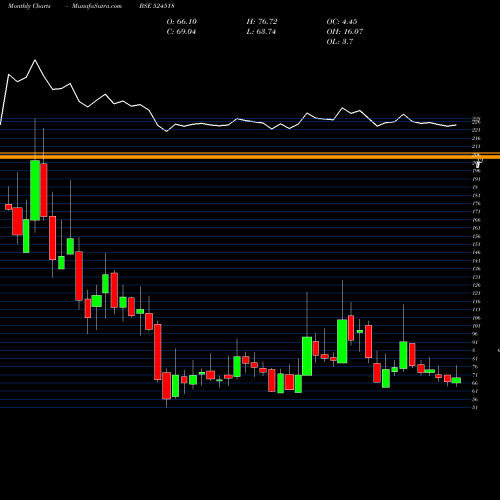Click the 'OC: 4.45' value
The width and height of the screenshot is (500, 500).
pos(342,22)
